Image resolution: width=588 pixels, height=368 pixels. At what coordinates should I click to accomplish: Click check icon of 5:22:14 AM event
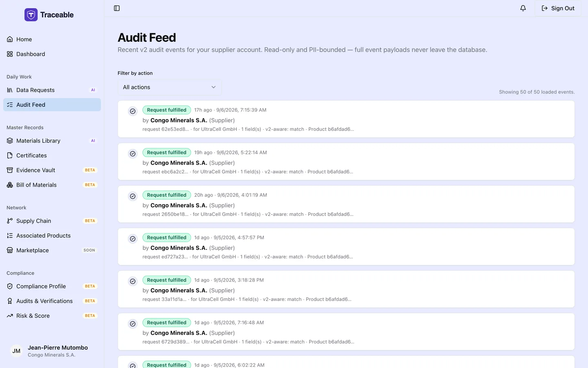coord(133,154)
